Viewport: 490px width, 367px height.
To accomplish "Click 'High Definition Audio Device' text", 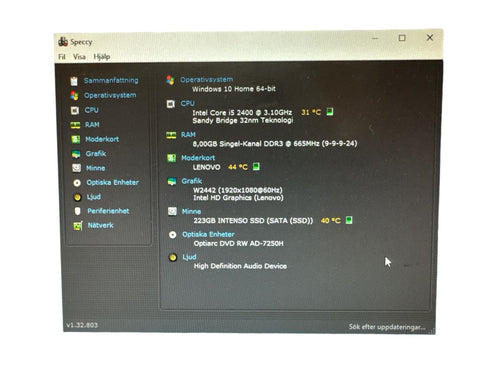I will tap(240, 266).
